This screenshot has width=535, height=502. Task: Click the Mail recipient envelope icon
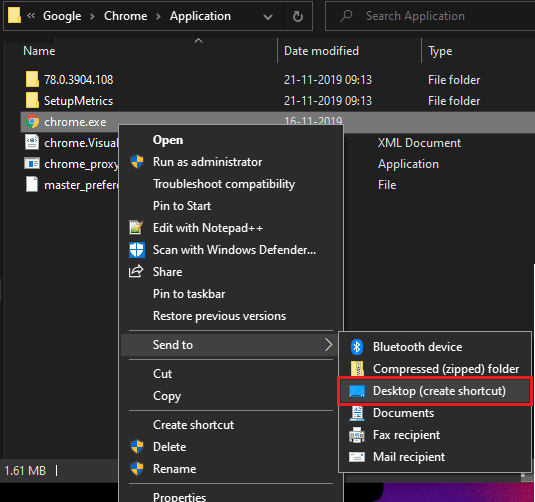coord(357,457)
